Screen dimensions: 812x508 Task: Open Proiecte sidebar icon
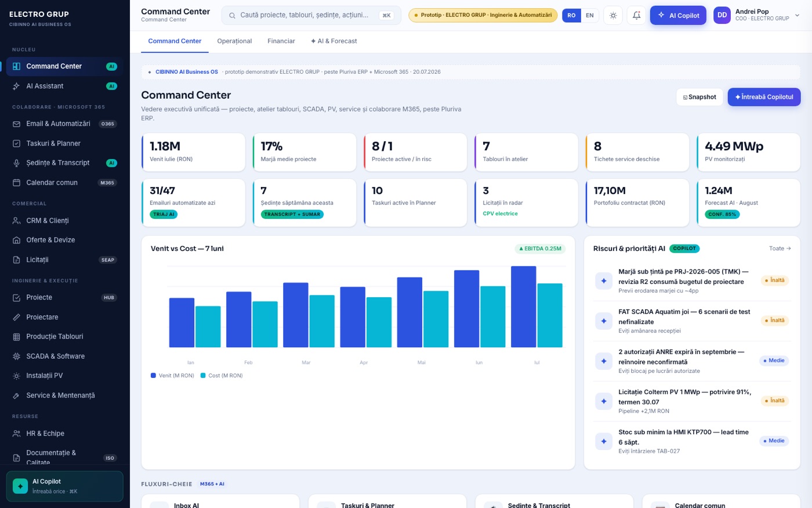(16, 297)
